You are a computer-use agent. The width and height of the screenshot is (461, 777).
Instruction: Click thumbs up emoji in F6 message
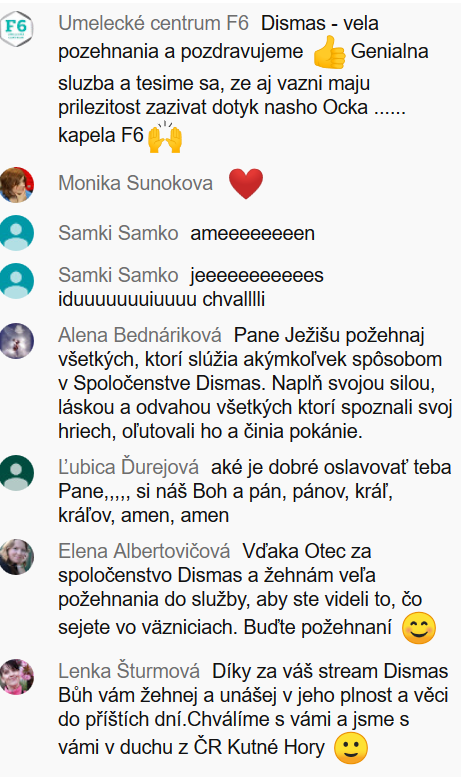point(329,53)
